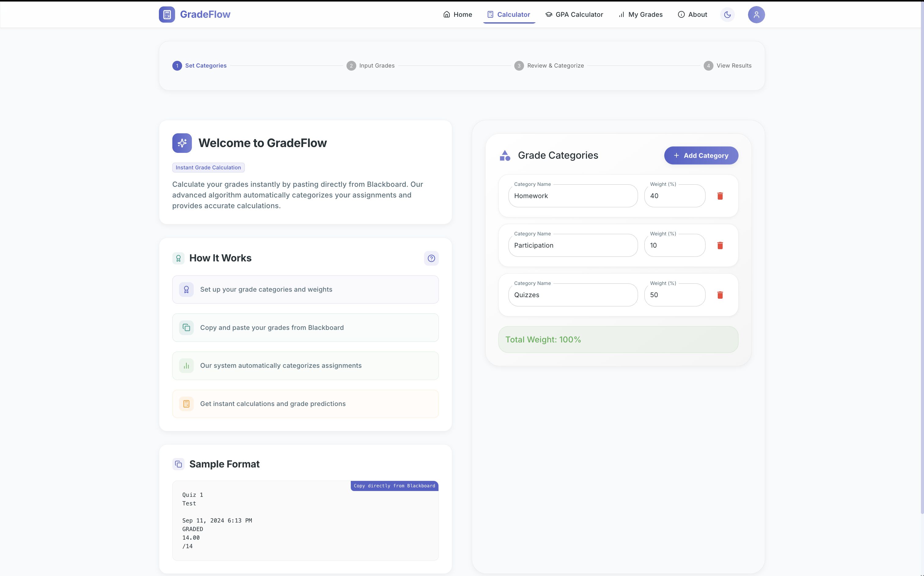The width and height of the screenshot is (924, 576).
Task: Toggle dark mode with moon icon
Action: coord(727,14)
